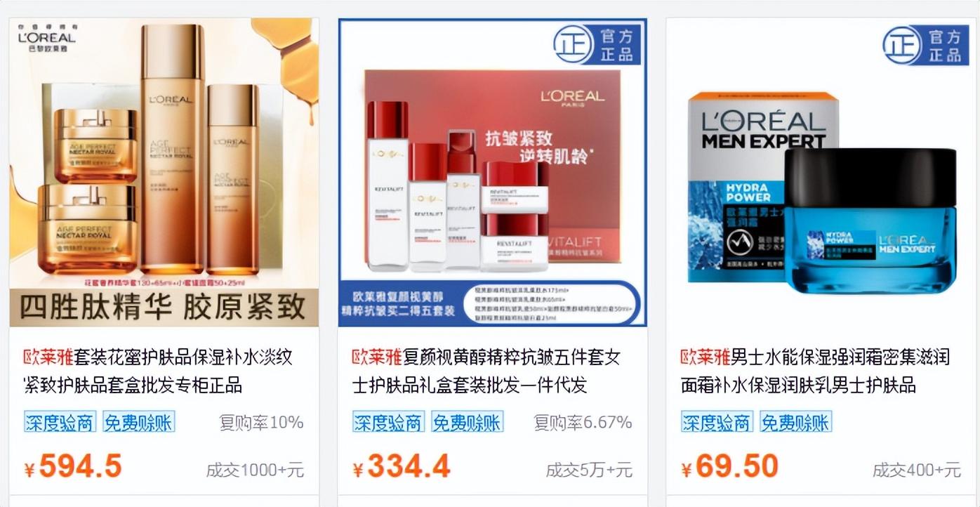The image size is (980, 507).
Task: Click 官方正品 badge on Men Expert product
Action: pos(924,45)
